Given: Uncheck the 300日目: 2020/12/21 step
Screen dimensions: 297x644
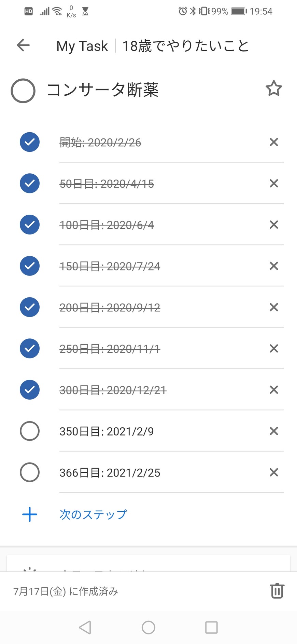Looking at the screenshot, I should click(x=30, y=390).
